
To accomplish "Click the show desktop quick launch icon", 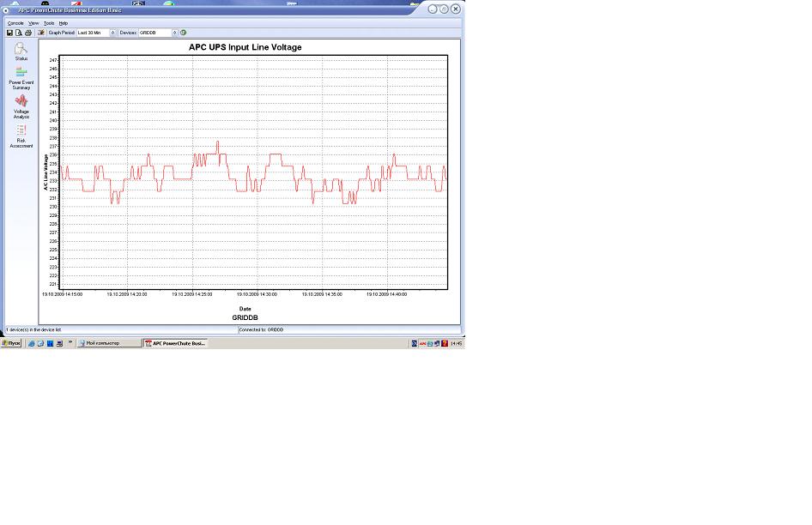I will pos(59,343).
